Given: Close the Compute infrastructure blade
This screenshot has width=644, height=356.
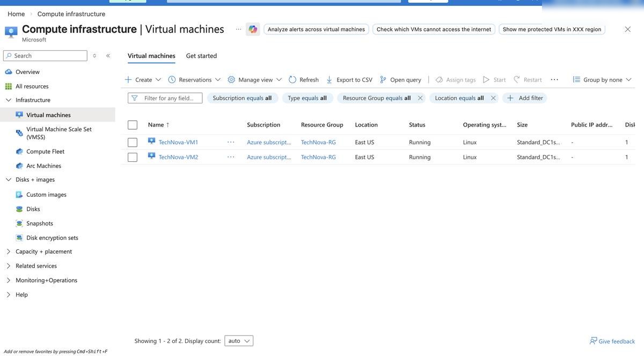Looking at the screenshot, I should tap(627, 29).
